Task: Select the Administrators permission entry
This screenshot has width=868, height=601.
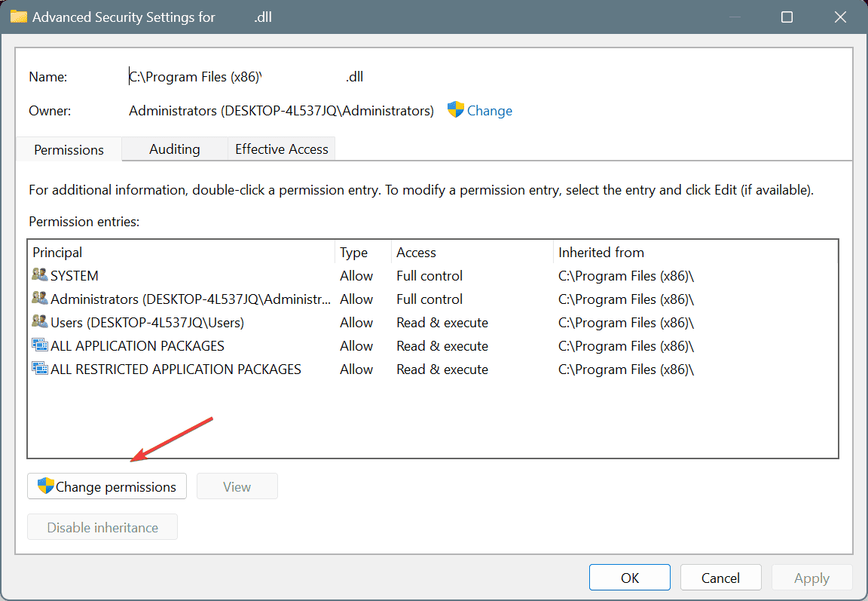Action: tap(433, 299)
